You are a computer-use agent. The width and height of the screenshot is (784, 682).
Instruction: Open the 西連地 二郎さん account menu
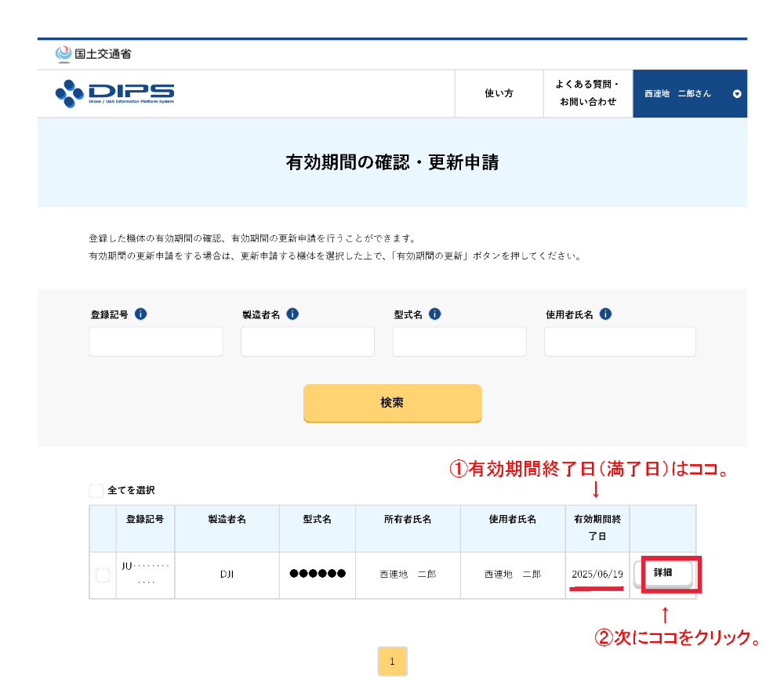(690, 93)
